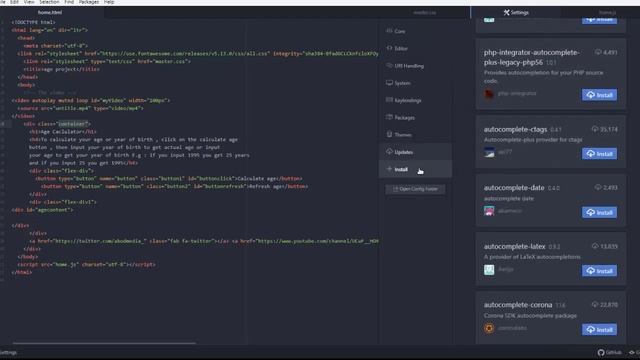Screen dimensions: 640x360
Task: Switch to the home.html tab
Action: coord(50,12)
